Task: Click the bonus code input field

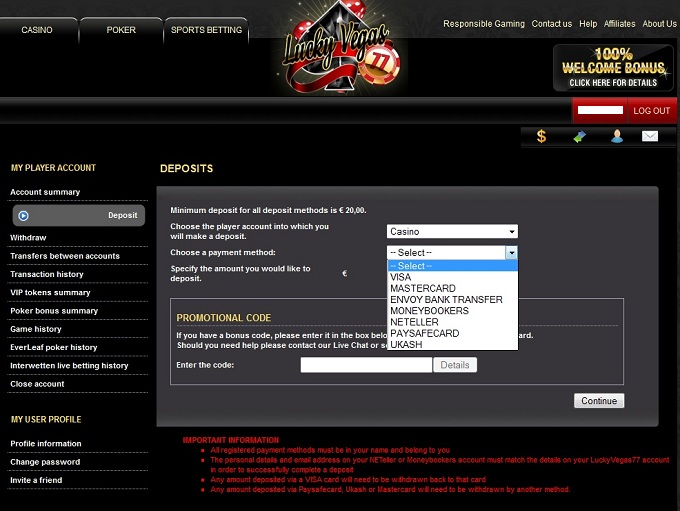Action: click(x=366, y=365)
